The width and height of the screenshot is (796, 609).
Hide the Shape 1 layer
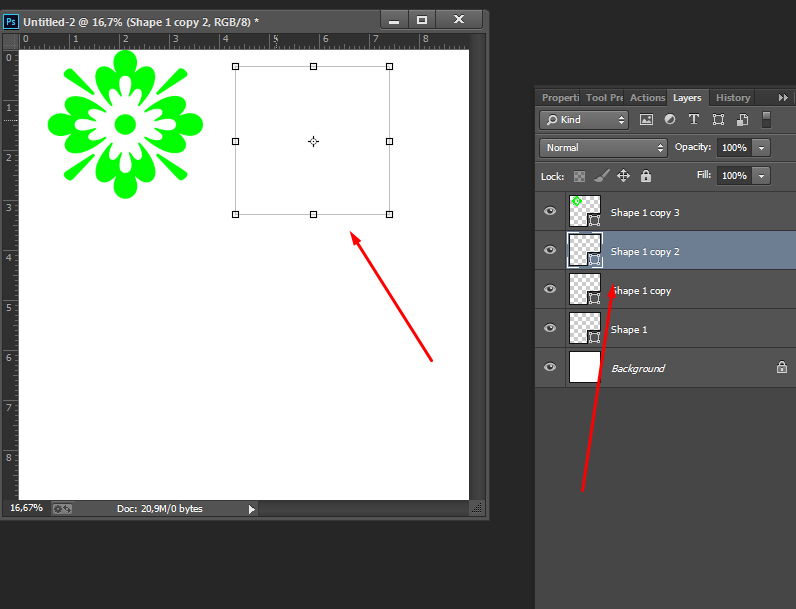(x=550, y=328)
